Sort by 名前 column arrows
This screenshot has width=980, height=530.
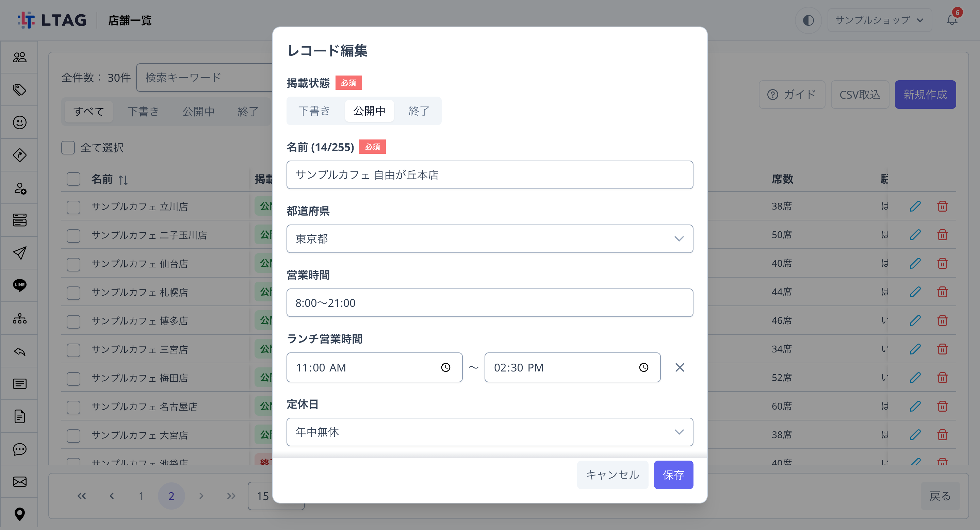tap(123, 180)
